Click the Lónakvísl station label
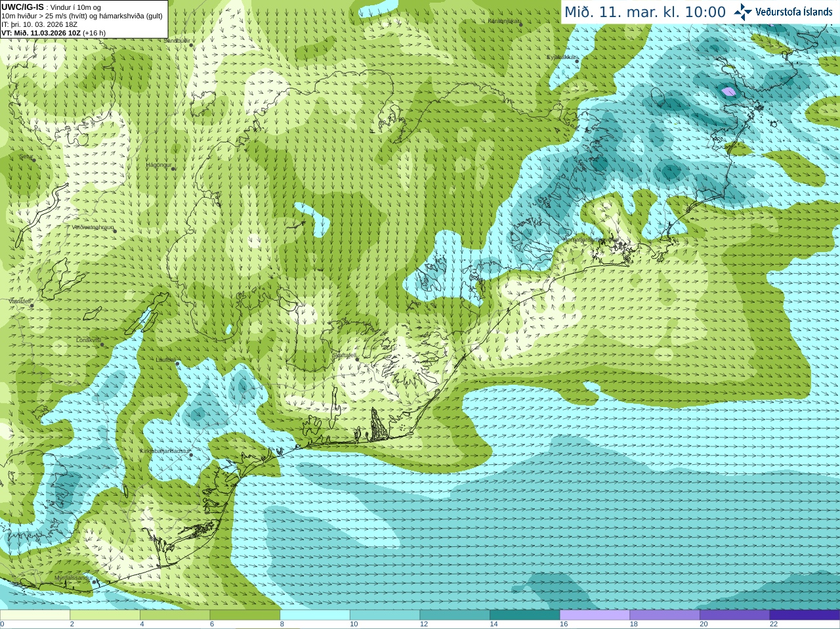The width and height of the screenshot is (840, 629). (x=88, y=340)
